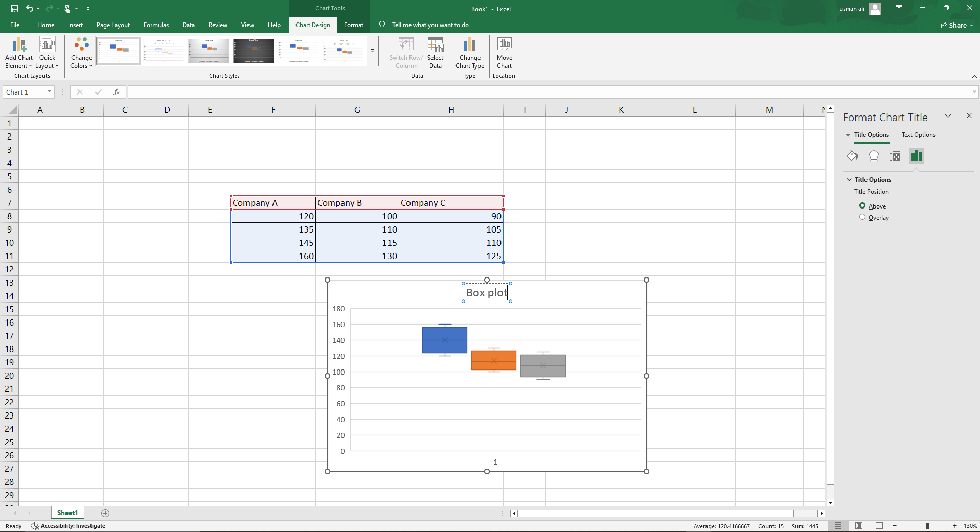The image size is (980, 532).
Task: Click the gray Company C box
Action: (543, 366)
